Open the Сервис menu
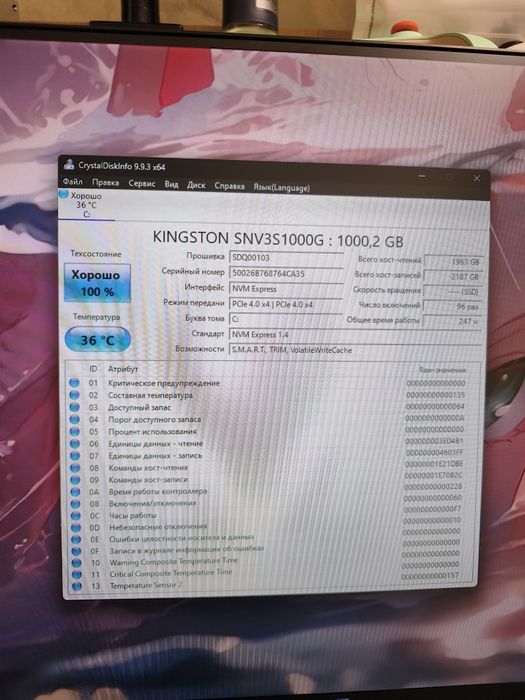Viewport: 525px width, 700px height. click(142, 183)
